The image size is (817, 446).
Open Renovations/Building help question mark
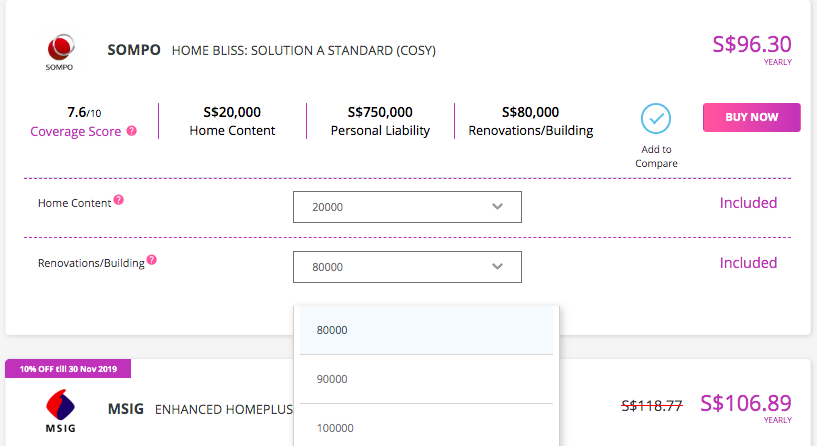point(152,259)
